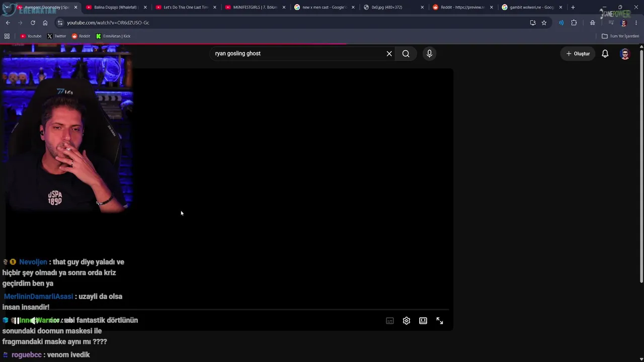644x362 pixels.
Task: Enter fullscreen video mode
Action: click(x=440, y=321)
